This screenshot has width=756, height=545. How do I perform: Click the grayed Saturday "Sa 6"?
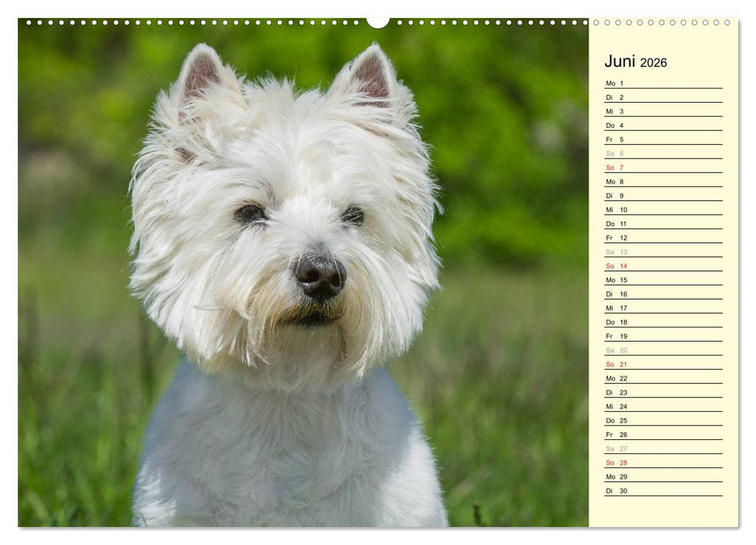coord(615,153)
